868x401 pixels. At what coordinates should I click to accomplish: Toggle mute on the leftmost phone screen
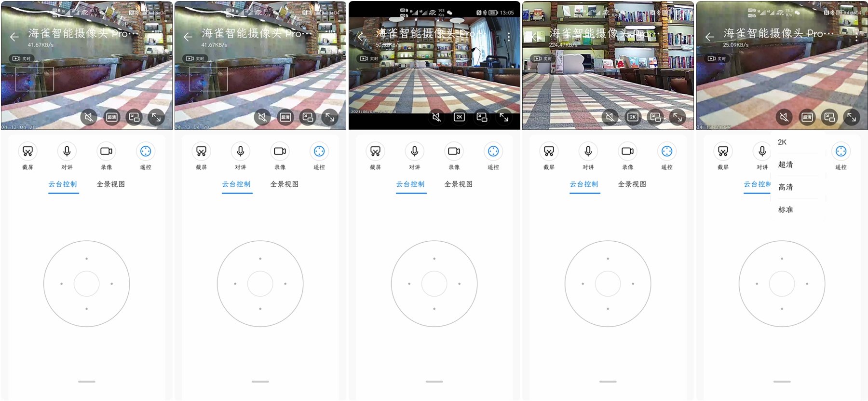click(89, 117)
